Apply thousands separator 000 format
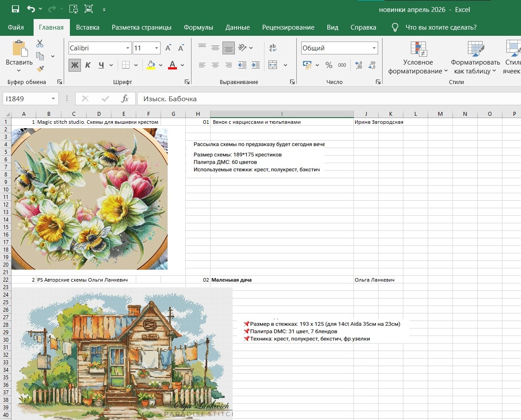This screenshot has width=521, height=420. (x=342, y=65)
